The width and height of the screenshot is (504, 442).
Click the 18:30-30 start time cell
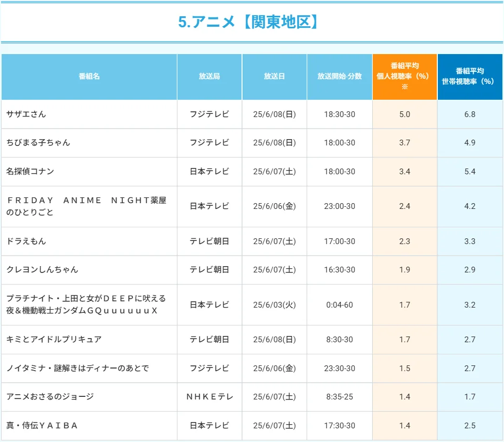point(340,114)
